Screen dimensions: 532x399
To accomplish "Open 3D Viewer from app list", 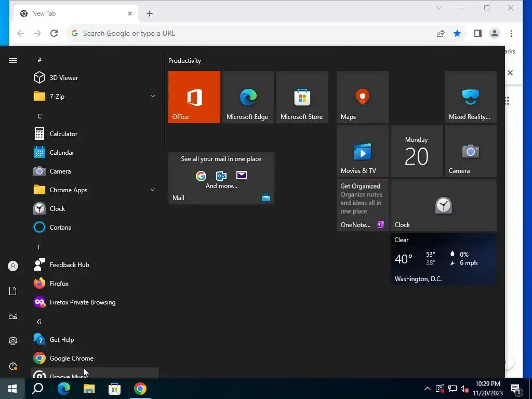I will (95, 78).
